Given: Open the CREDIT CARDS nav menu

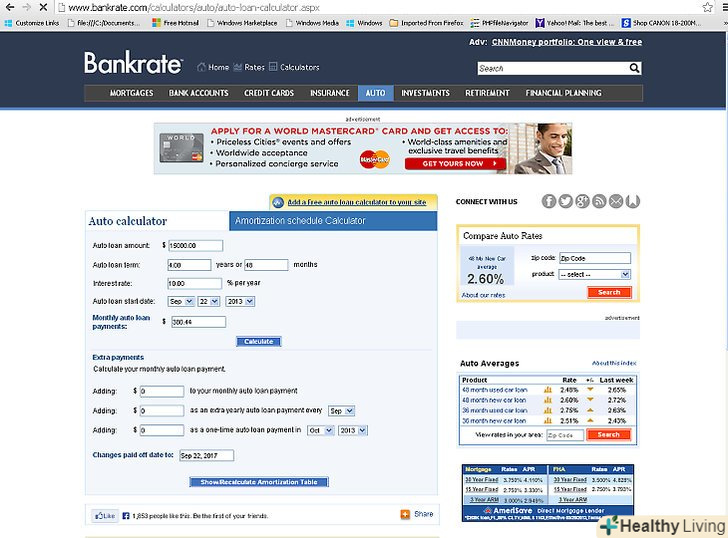Looking at the screenshot, I should pyautogui.click(x=269, y=93).
